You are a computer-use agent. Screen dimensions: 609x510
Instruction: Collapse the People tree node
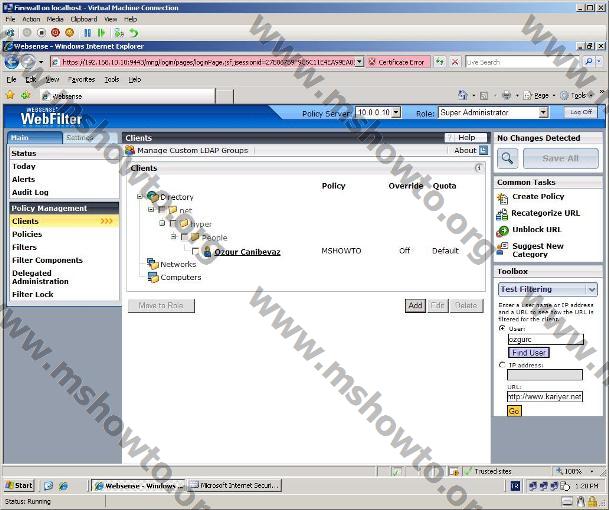click(173, 236)
